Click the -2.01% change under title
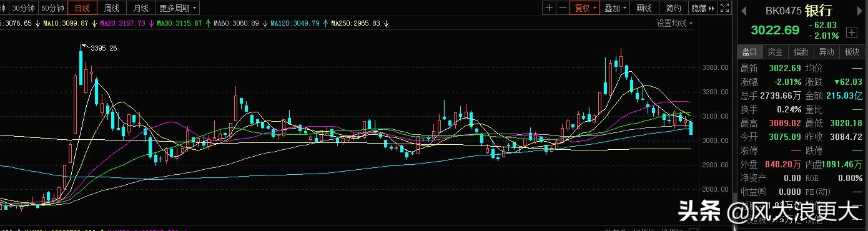The image size is (868, 231). [824, 36]
